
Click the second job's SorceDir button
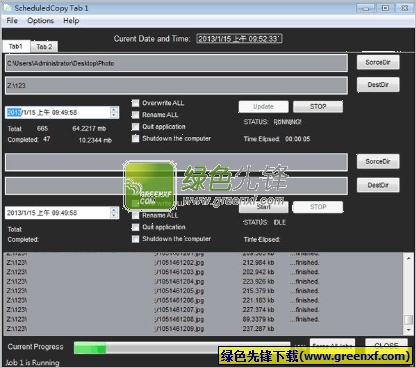pyautogui.click(x=378, y=162)
